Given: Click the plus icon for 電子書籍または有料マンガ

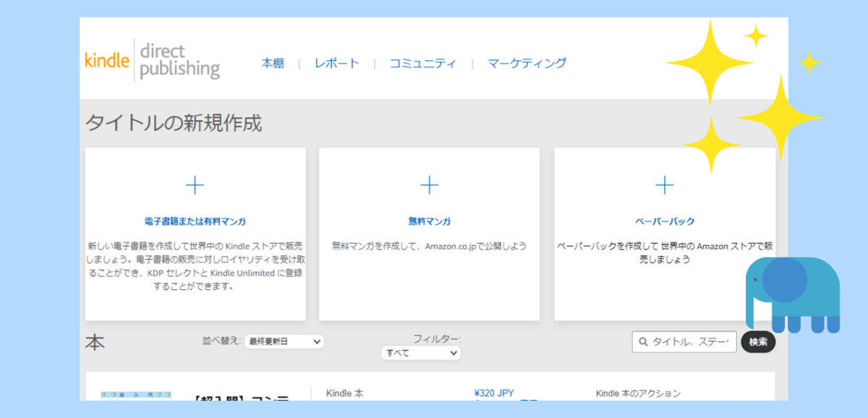Looking at the screenshot, I should pyautogui.click(x=195, y=186).
